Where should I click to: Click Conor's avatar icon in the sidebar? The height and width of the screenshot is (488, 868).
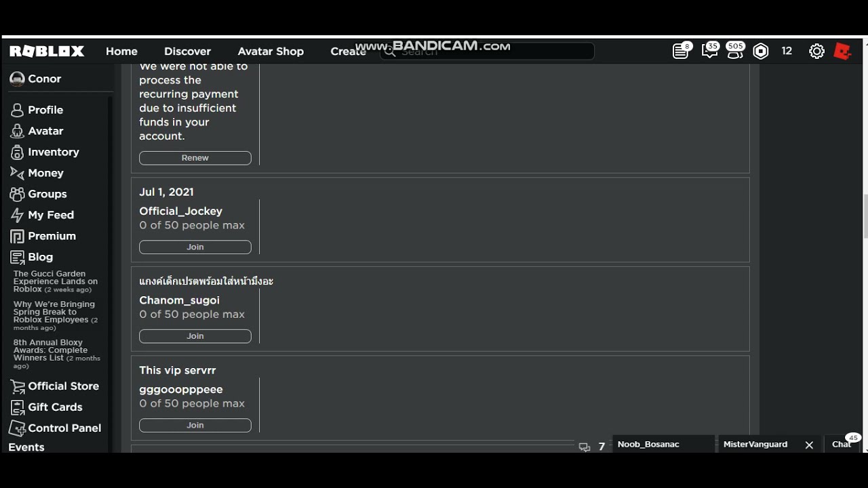[x=17, y=79]
